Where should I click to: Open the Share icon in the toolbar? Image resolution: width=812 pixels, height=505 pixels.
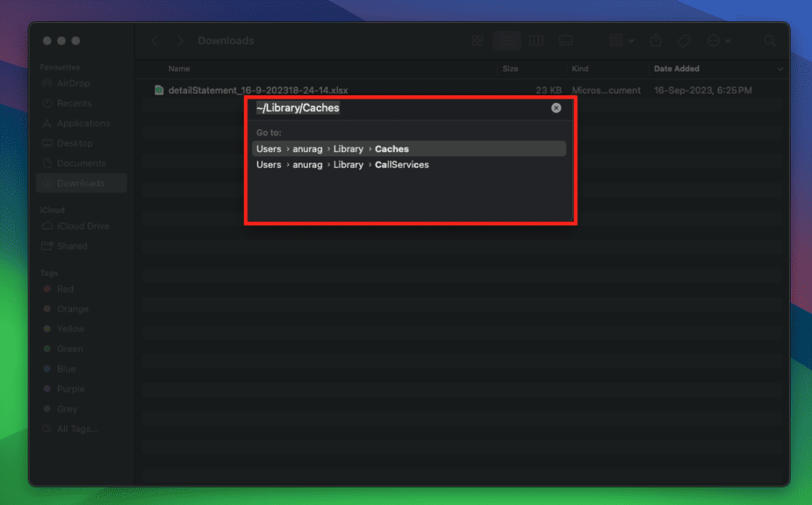coord(655,40)
